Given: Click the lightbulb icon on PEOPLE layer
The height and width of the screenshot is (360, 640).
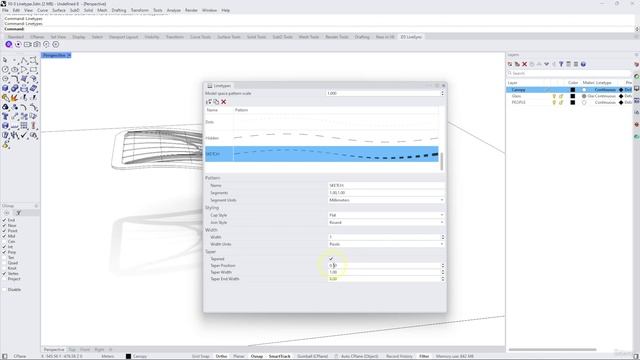Looking at the screenshot, I should [x=554, y=102].
